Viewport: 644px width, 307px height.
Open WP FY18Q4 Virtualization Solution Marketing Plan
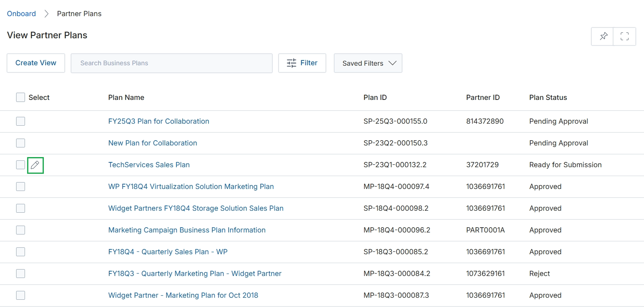[191, 187]
